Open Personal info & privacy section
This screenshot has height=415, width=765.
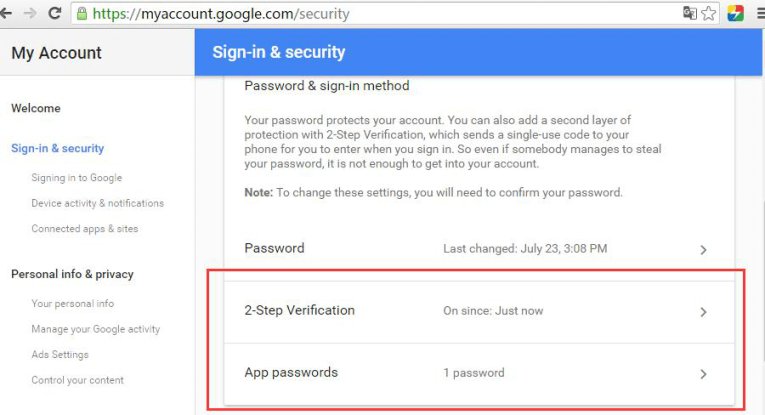click(x=72, y=274)
